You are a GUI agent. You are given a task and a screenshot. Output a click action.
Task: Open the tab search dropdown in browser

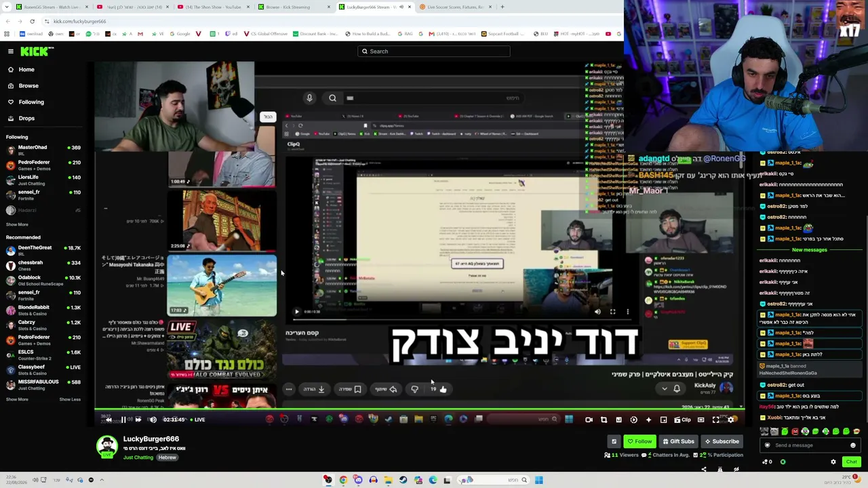click(x=7, y=7)
